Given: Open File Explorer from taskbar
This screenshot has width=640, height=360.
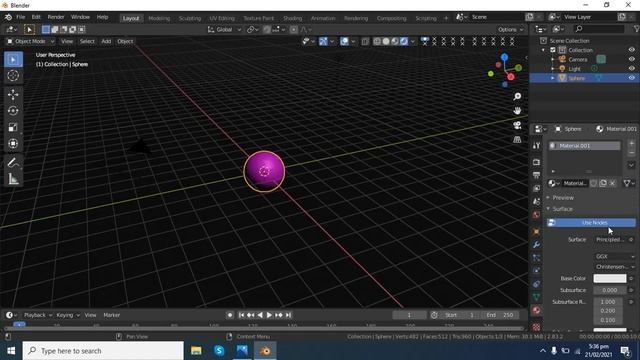Looking at the screenshot, I should tap(196, 351).
